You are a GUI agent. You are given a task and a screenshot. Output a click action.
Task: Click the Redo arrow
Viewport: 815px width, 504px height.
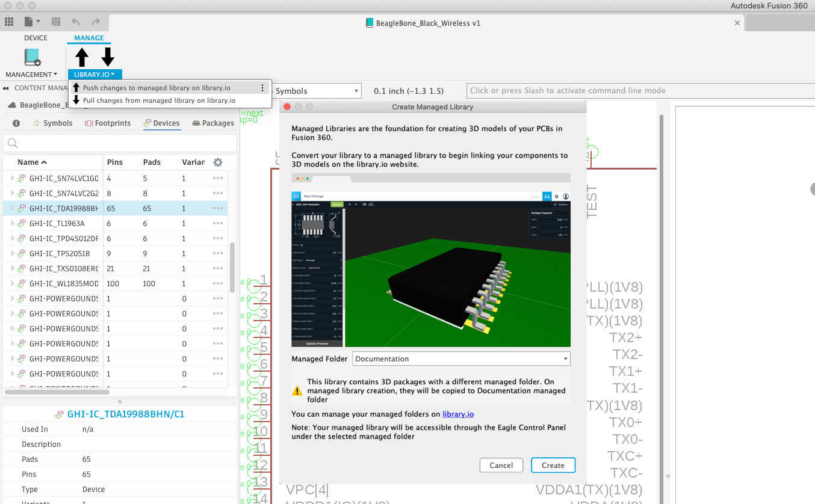coord(96,22)
